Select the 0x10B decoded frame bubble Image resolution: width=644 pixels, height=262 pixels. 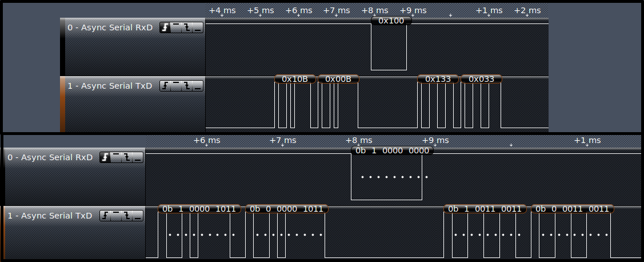click(295, 79)
